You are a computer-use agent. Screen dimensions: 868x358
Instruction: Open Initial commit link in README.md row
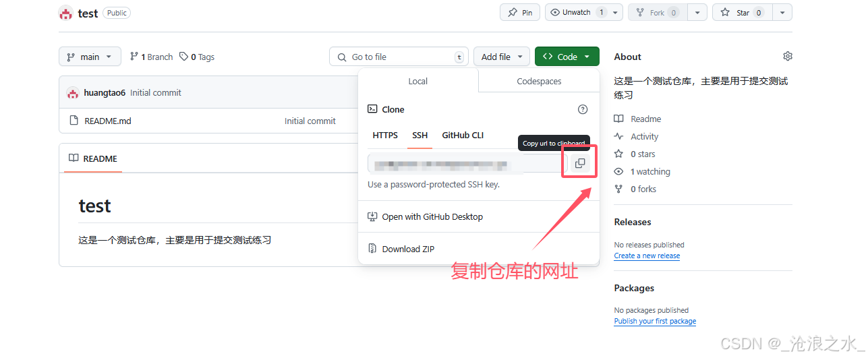click(x=310, y=121)
